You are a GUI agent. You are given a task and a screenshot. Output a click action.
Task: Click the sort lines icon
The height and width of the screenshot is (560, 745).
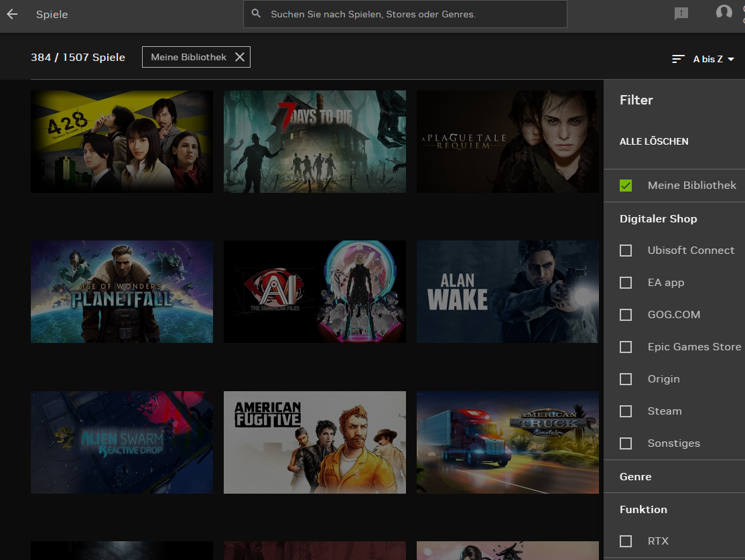[678, 59]
